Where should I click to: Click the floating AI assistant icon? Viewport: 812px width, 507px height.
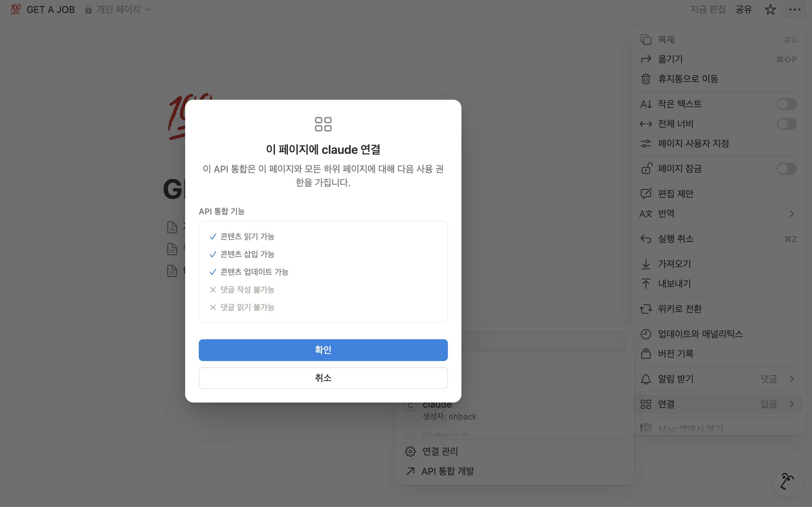787,482
